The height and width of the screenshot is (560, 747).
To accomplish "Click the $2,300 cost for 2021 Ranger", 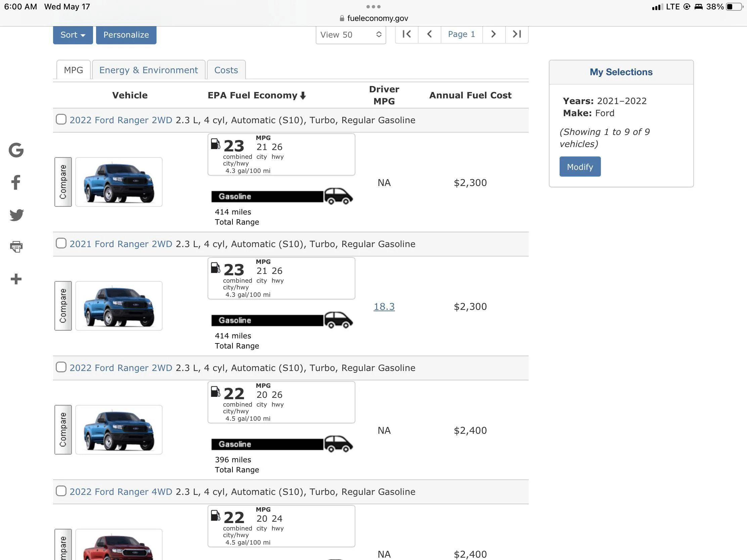I will click(470, 307).
